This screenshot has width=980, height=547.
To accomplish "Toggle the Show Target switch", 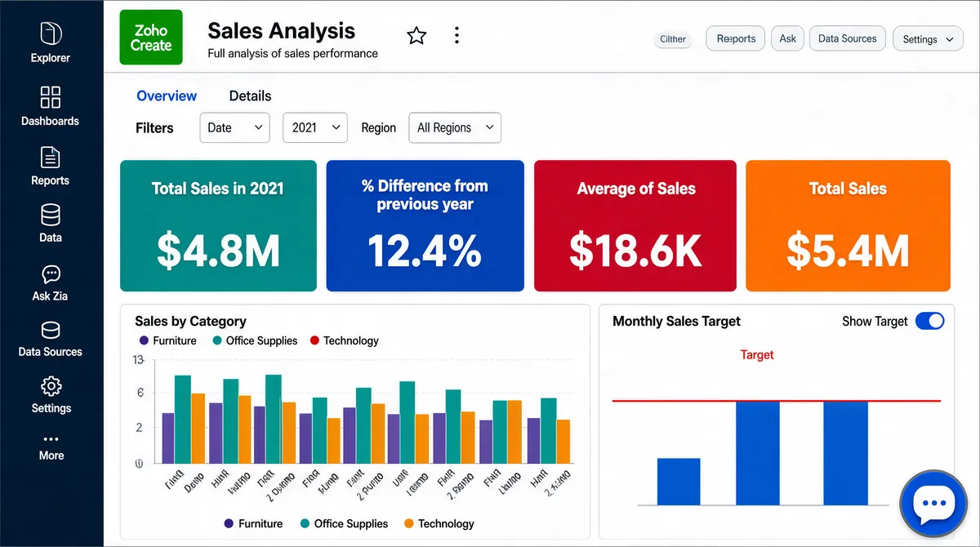I will tap(930, 321).
